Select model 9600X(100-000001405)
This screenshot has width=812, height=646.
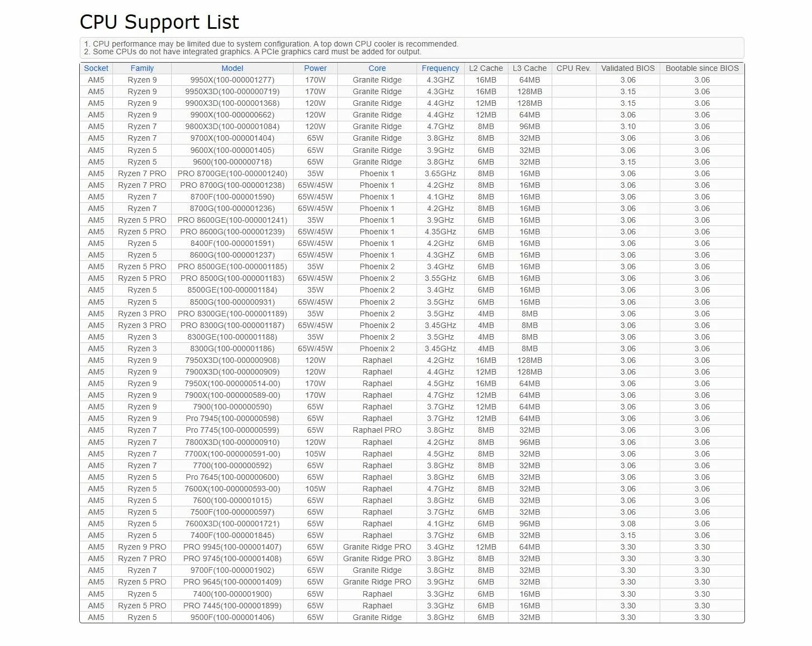pos(232,150)
